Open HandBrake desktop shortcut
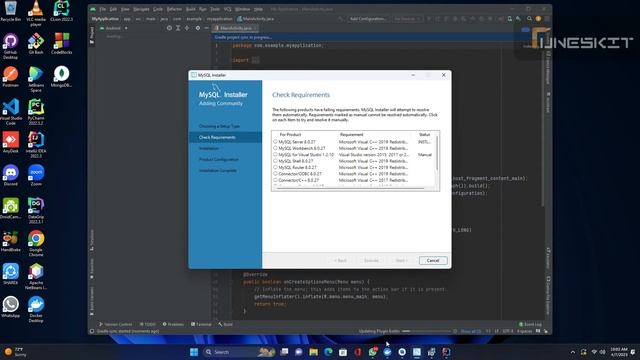640x360 pixels. (x=11, y=241)
